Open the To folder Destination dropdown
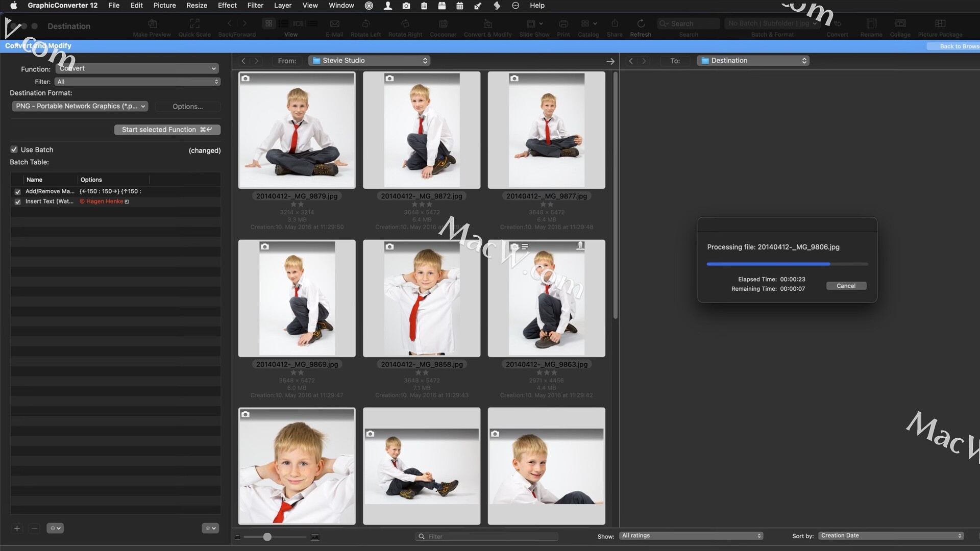 pyautogui.click(x=753, y=61)
